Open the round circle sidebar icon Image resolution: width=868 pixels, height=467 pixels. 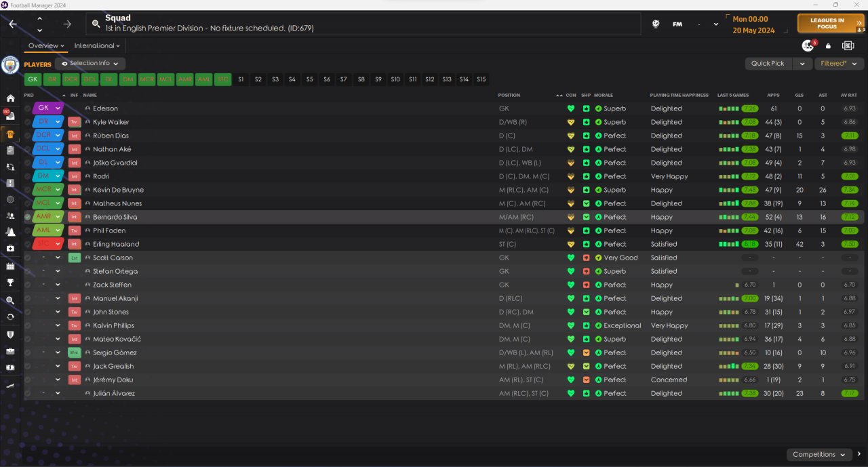pyautogui.click(x=10, y=199)
